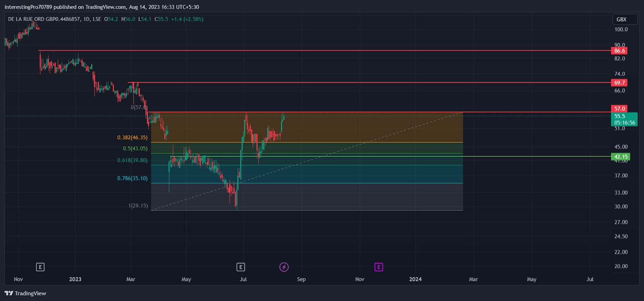Click the +1.4 (+2.58%) change value

187,19
